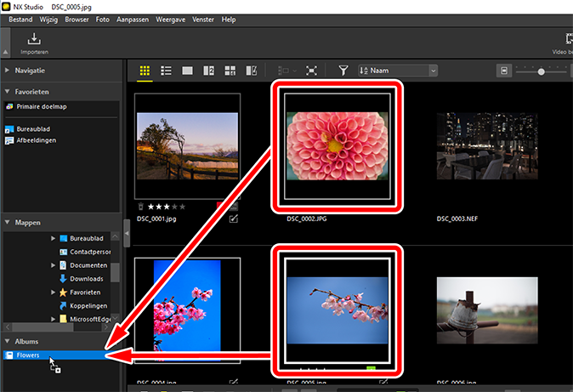The height and width of the screenshot is (392, 573).
Task: Click the DSC_0002.JPG file name
Action: click(307, 219)
